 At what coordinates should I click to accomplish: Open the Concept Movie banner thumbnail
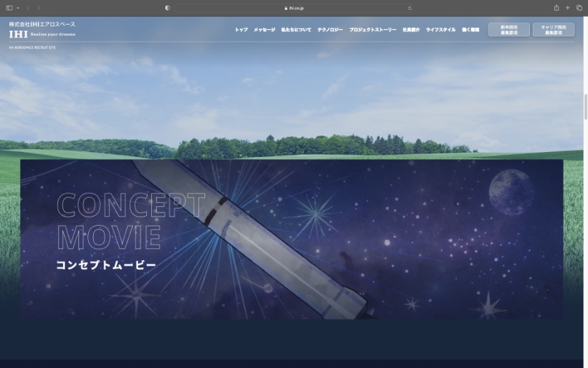point(292,240)
